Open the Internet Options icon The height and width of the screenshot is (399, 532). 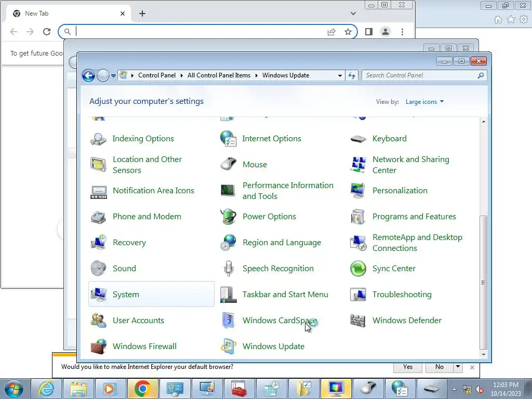tap(229, 139)
